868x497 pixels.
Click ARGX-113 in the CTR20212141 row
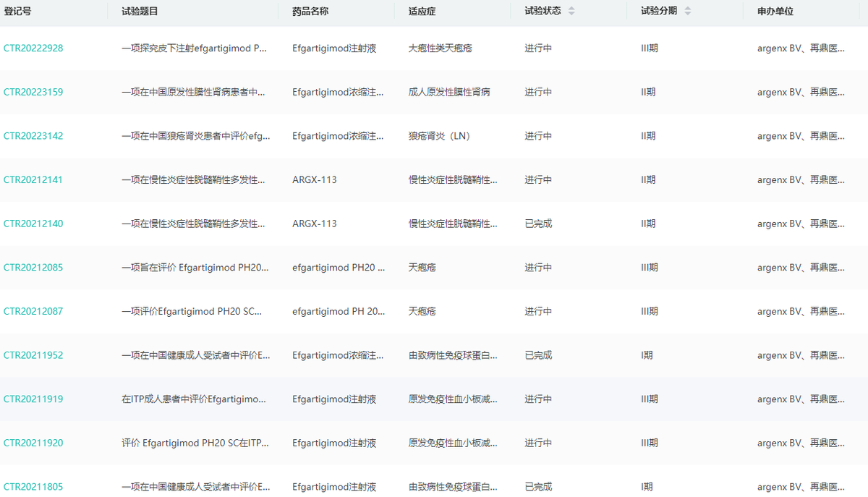pos(315,179)
